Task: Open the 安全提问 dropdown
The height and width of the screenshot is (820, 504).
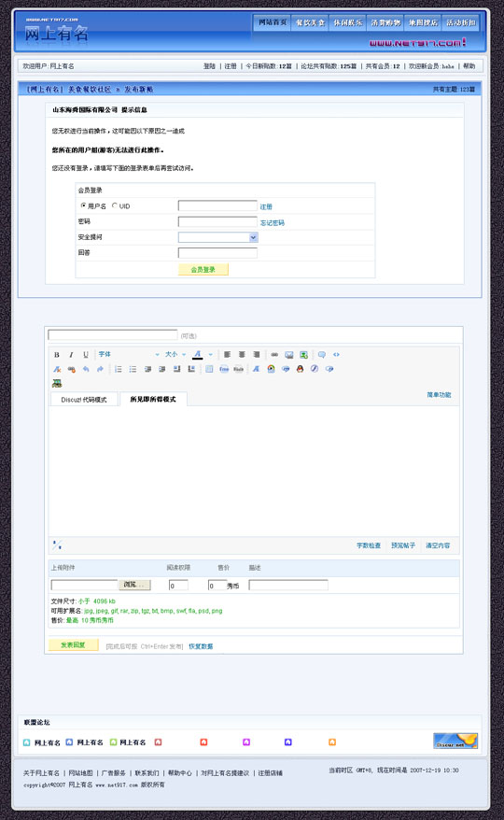Action: click(x=218, y=237)
